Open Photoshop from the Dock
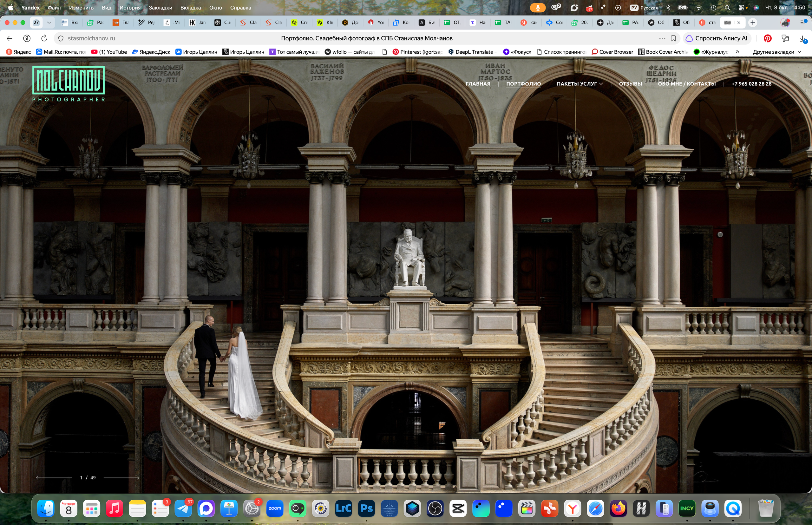 (x=366, y=509)
